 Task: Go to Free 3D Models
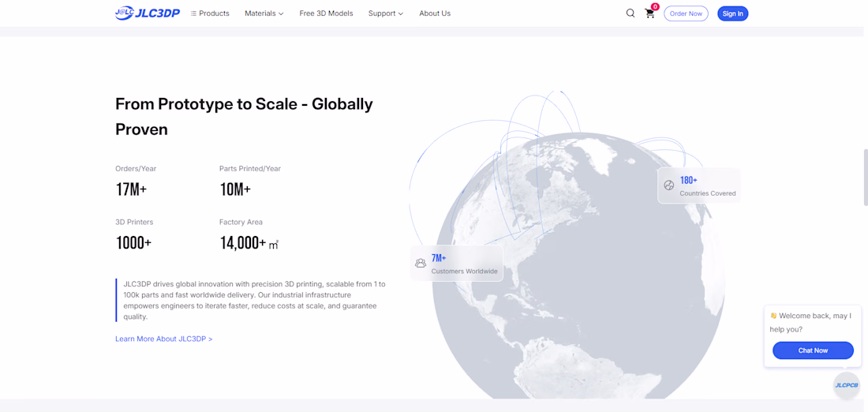point(326,13)
